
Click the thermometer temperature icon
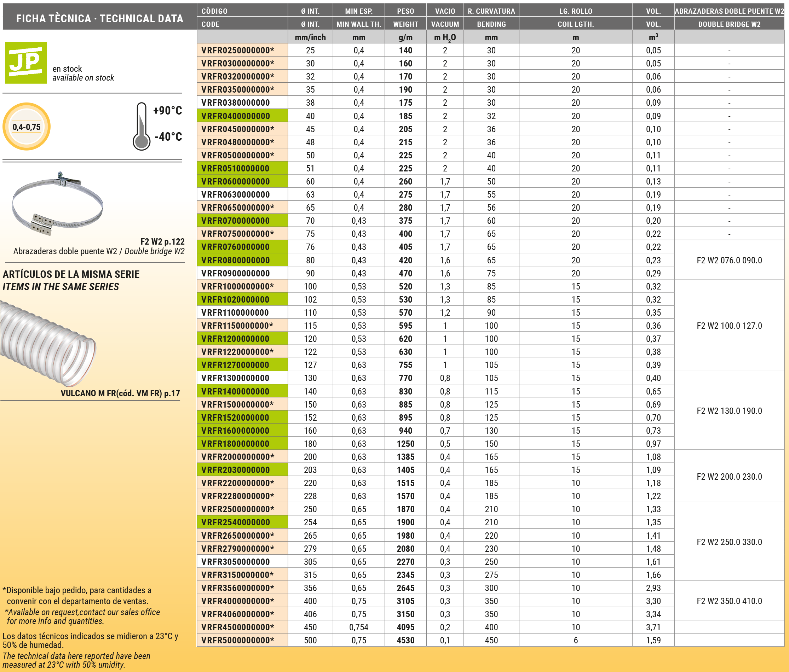141,127
